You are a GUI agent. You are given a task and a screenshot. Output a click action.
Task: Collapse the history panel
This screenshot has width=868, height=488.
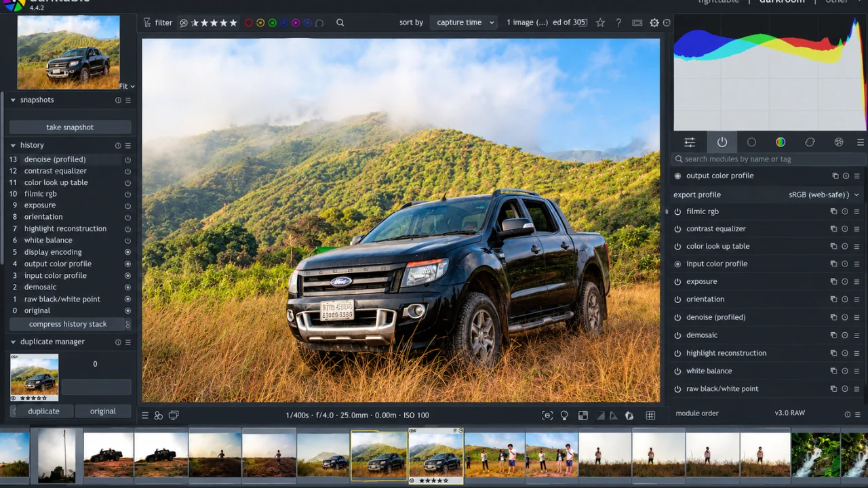[x=12, y=146]
